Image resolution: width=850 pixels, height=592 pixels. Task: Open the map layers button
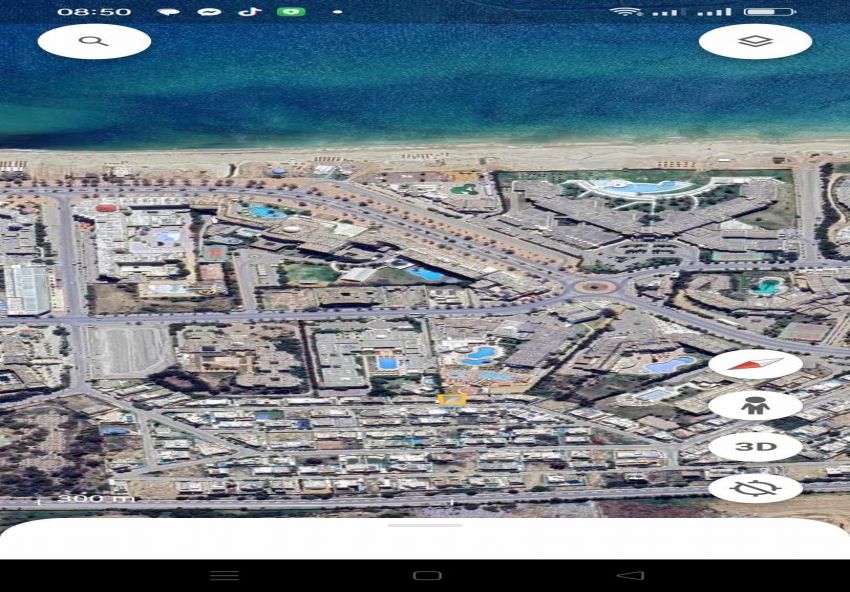click(755, 41)
